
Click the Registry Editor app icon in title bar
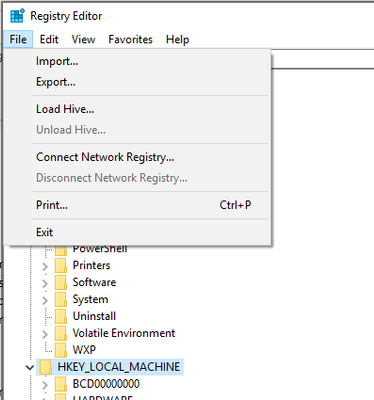17,16
